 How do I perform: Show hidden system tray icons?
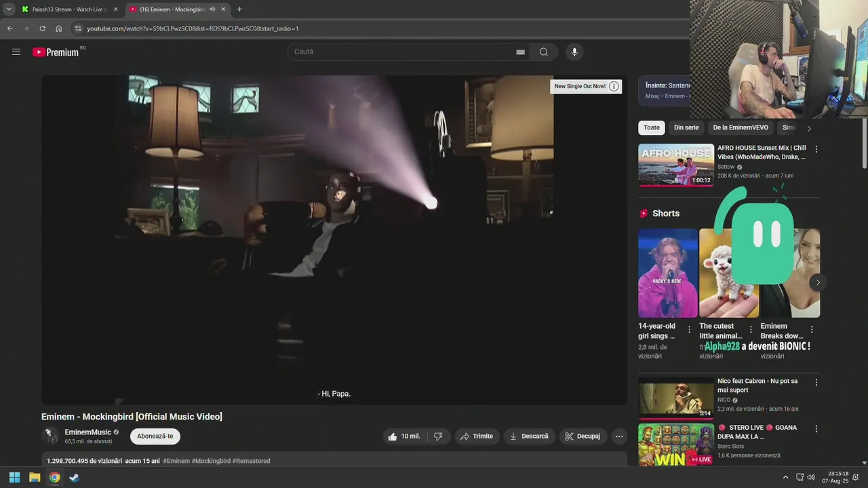coord(785,477)
